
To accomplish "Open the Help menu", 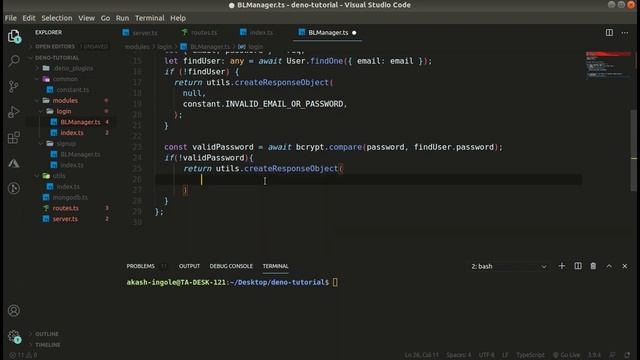I will pos(178,18).
